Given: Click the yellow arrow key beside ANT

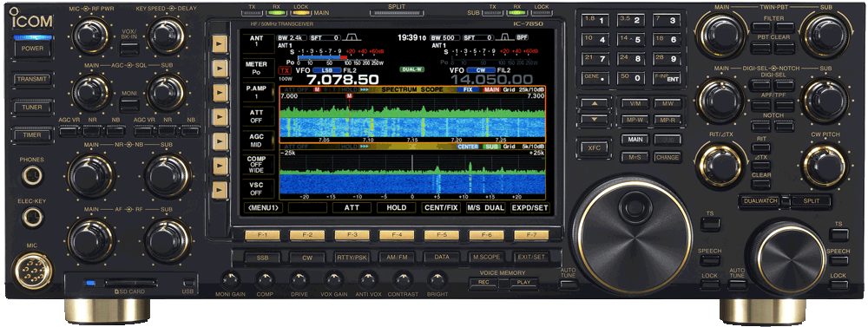Looking at the screenshot, I should click(x=220, y=43).
